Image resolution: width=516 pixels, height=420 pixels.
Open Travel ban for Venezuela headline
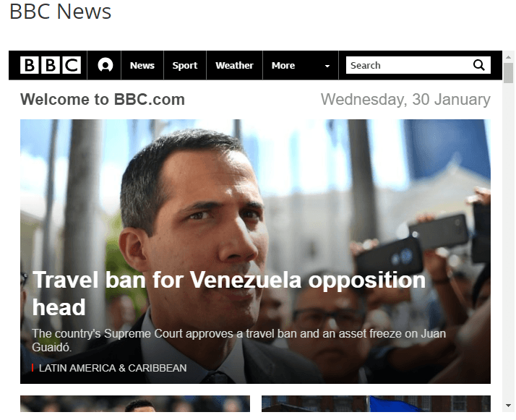click(x=228, y=293)
